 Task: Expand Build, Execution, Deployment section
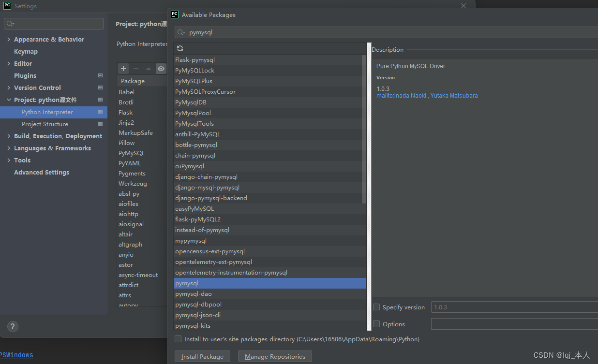pyautogui.click(x=9, y=136)
